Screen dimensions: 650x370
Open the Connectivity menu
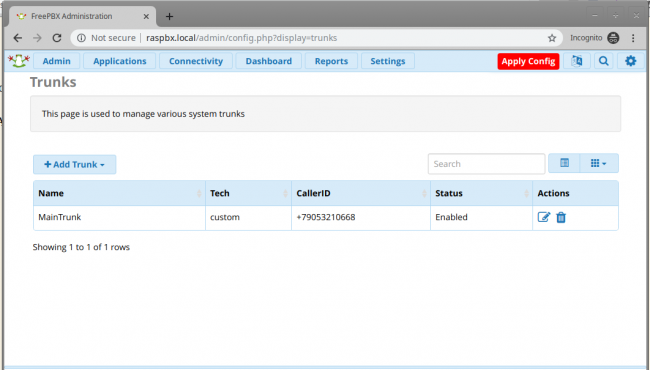click(196, 61)
